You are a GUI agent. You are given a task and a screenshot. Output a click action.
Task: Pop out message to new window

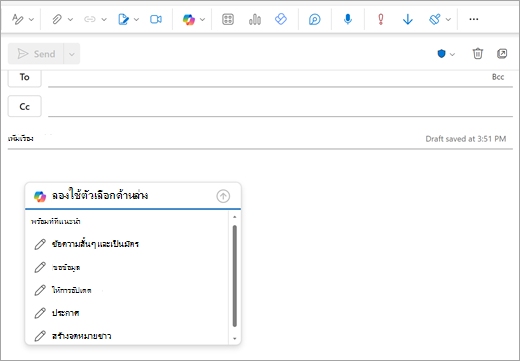pos(502,53)
